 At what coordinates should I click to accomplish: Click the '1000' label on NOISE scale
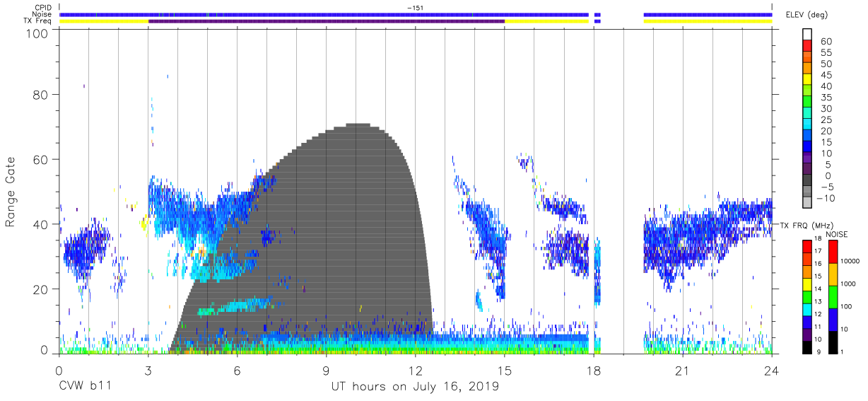click(x=849, y=283)
